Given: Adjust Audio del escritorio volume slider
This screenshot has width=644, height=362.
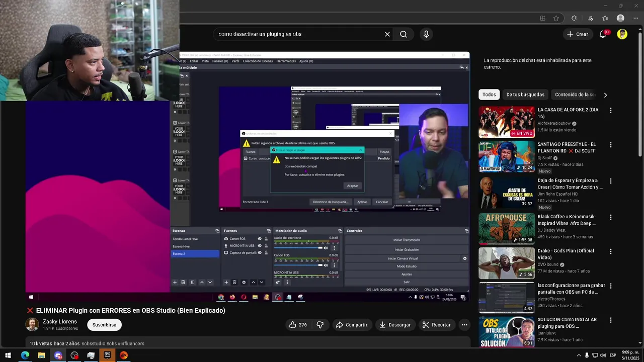Looking at the screenshot, I should click(x=298, y=248).
